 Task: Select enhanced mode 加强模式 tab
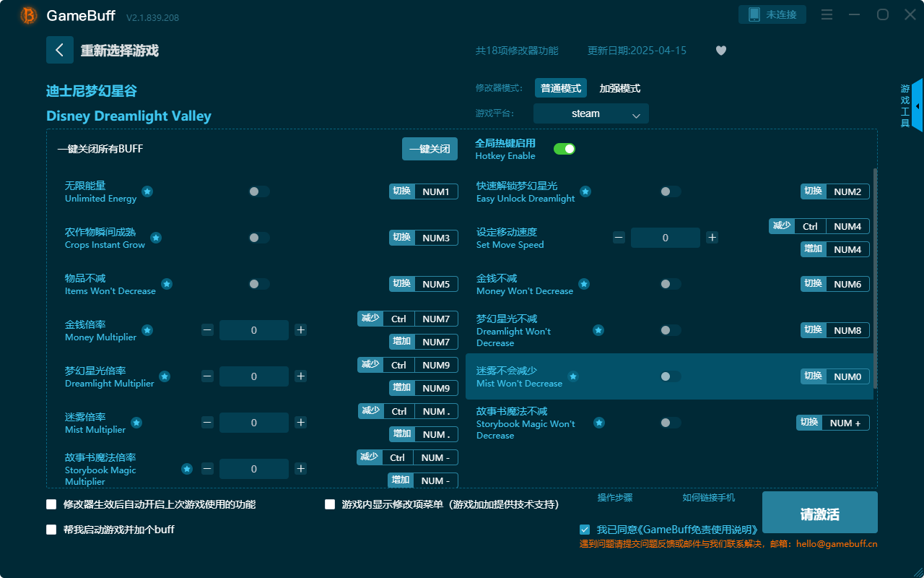coord(620,88)
